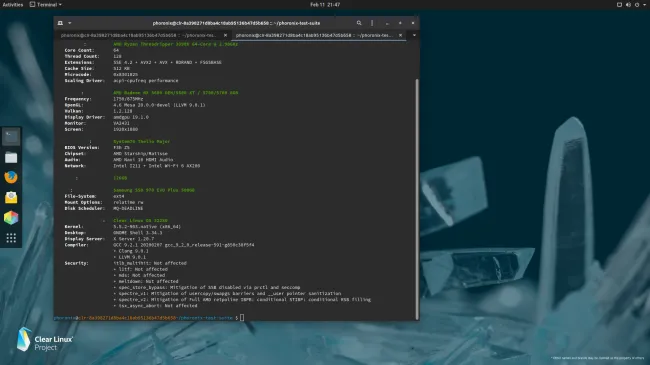650x365 pixels.
Task: Open the dropdown arrow next to new tab icon
Action: [70, 23]
